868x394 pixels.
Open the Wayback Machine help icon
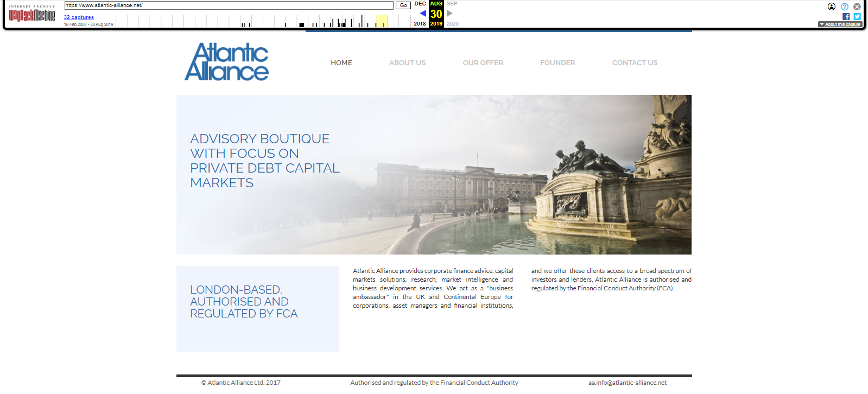[844, 7]
